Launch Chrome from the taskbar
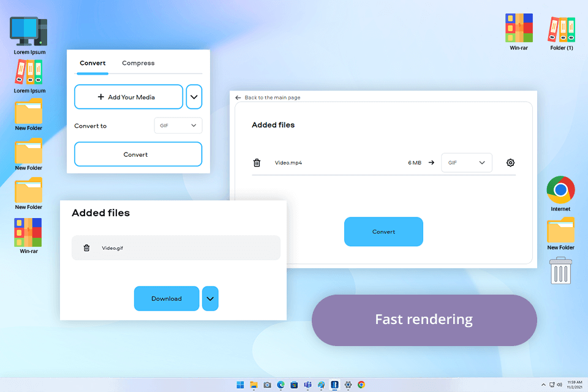 click(361, 385)
